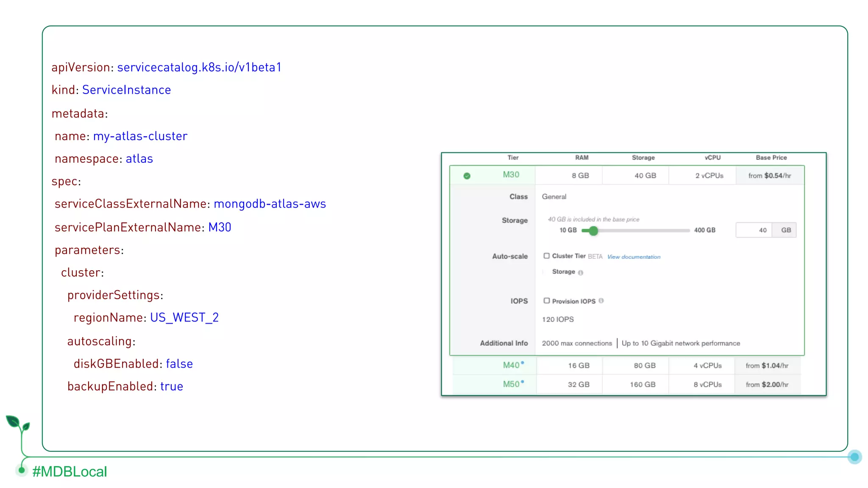Click the blue dot next to M50
The image size is (868, 488).
(x=523, y=382)
